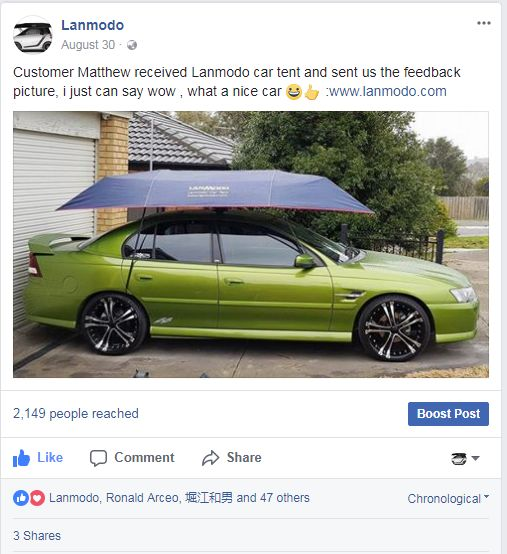
Task: Click the thumbs-up Like icon
Action: (x=21, y=458)
